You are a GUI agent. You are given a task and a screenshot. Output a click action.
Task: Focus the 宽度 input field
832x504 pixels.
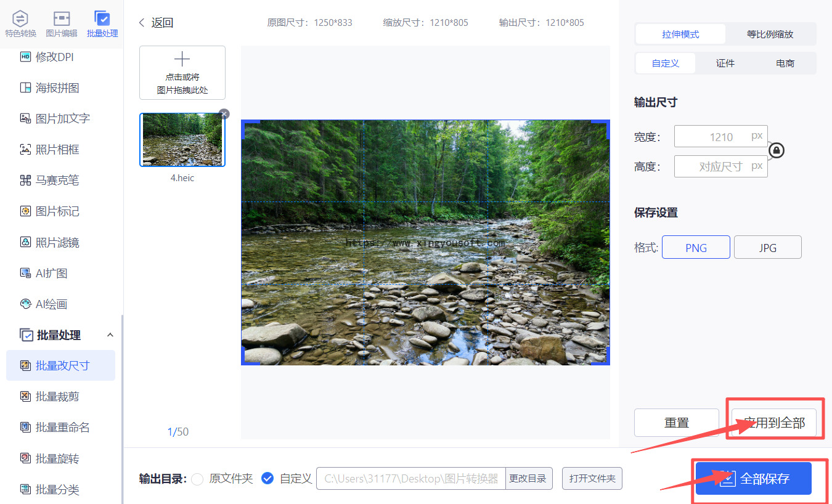(x=721, y=136)
